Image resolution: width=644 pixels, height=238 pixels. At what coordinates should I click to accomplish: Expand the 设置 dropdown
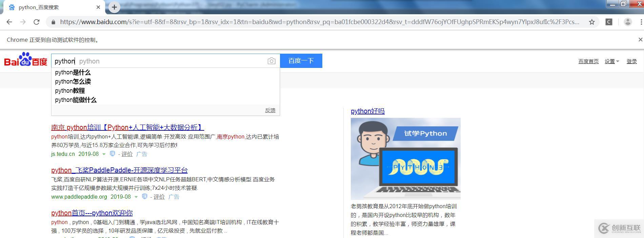coord(612,61)
